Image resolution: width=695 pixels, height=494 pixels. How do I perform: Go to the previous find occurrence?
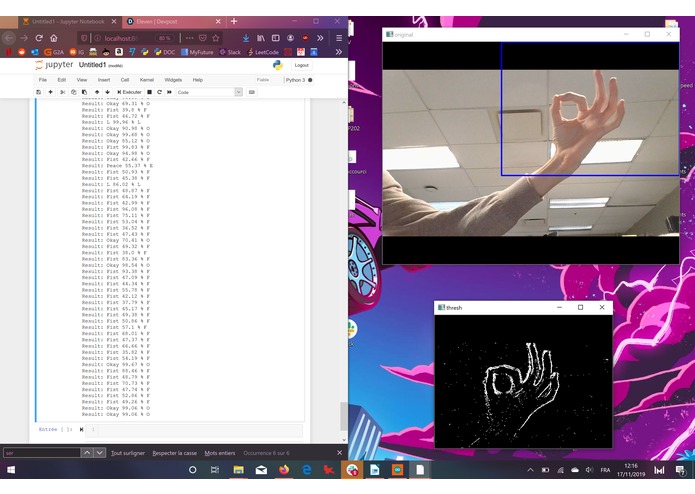click(87, 453)
